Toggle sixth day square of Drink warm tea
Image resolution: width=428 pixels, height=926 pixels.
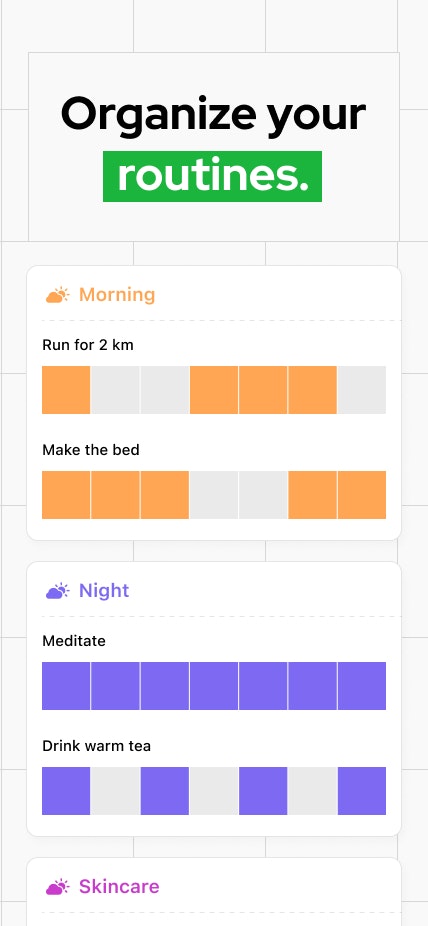click(312, 791)
